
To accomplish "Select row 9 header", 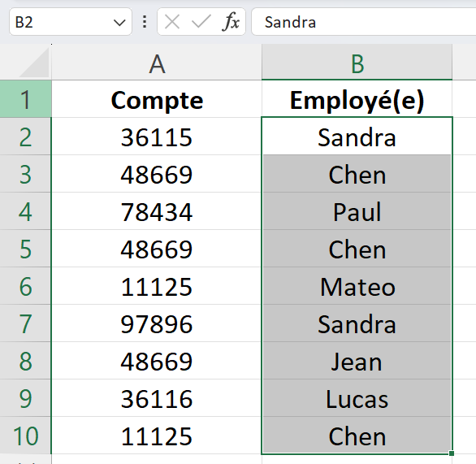I will 25,398.
